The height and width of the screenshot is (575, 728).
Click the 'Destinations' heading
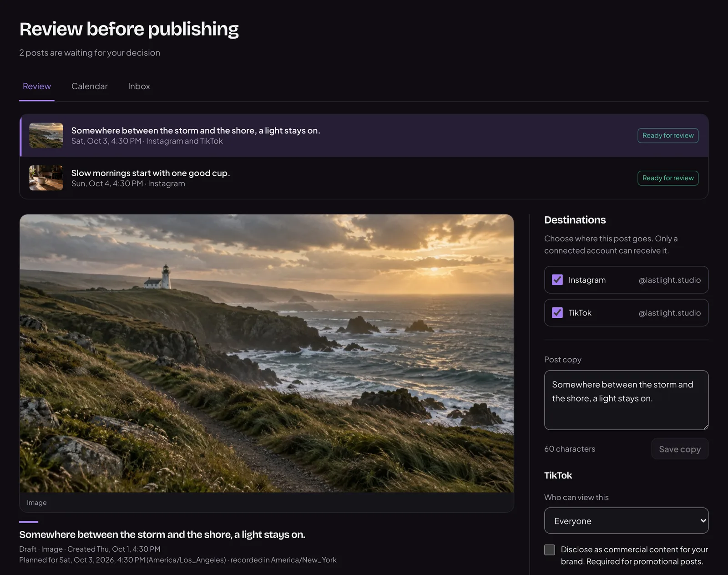pyautogui.click(x=575, y=220)
